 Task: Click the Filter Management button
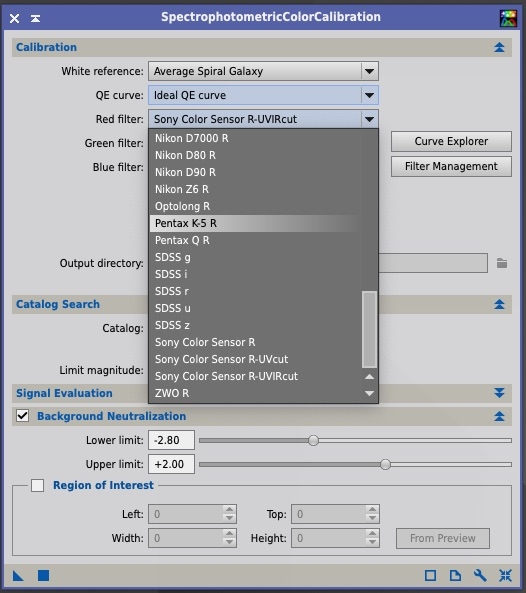451,166
